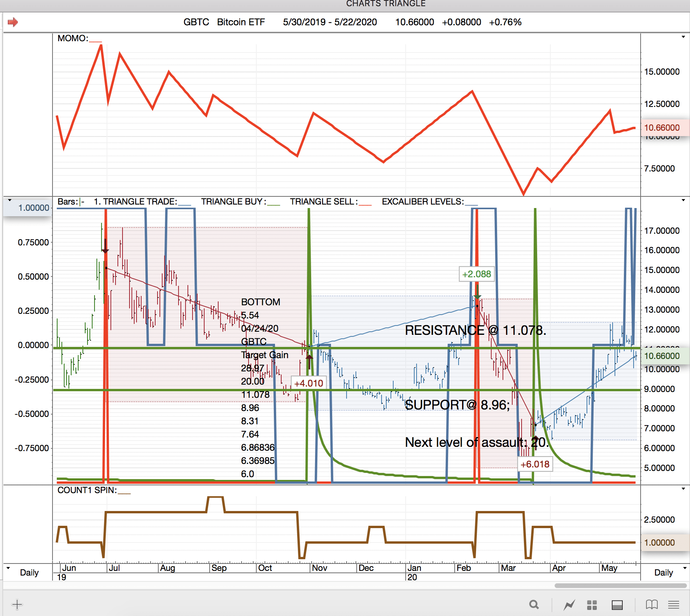Viewport: 690px width, 616px height.
Task: Open the four-square grid layout icon
Action: (592, 605)
